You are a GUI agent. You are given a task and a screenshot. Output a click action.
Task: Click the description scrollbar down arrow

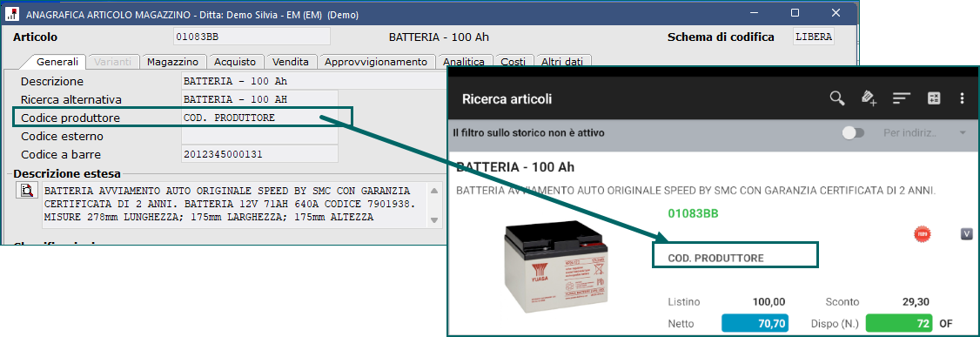click(434, 219)
